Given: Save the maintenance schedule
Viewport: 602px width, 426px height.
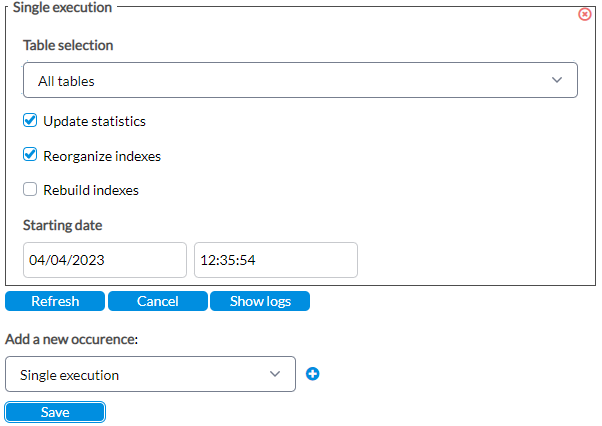Looking at the screenshot, I should [x=55, y=412].
